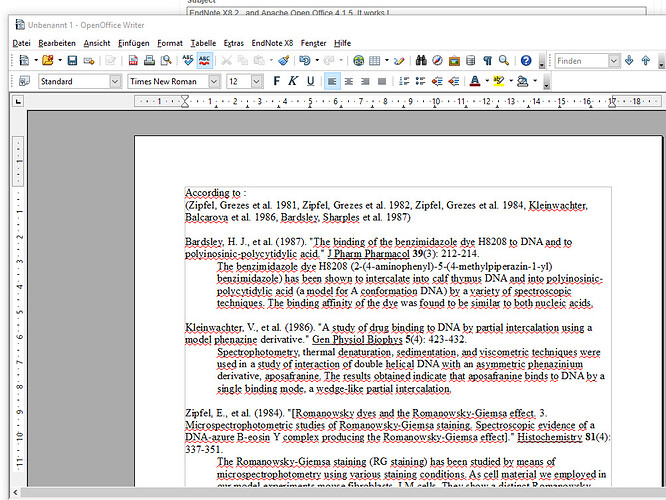Open the Einfügen menu
Viewport: 666px width, 500px height.
tap(133, 43)
